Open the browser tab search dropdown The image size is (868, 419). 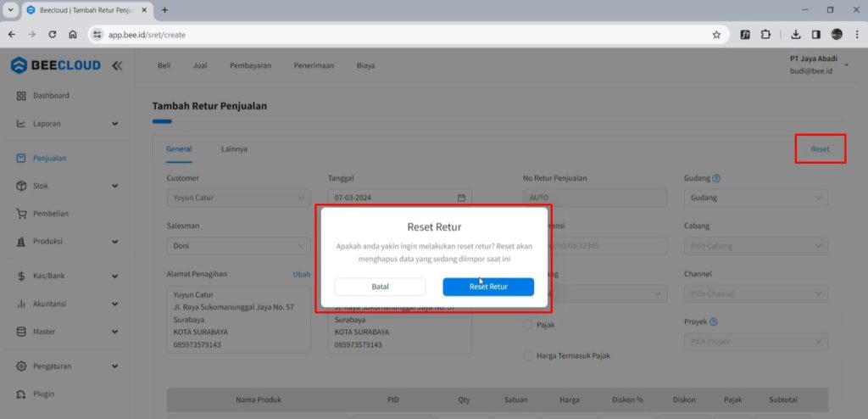pyautogui.click(x=10, y=10)
